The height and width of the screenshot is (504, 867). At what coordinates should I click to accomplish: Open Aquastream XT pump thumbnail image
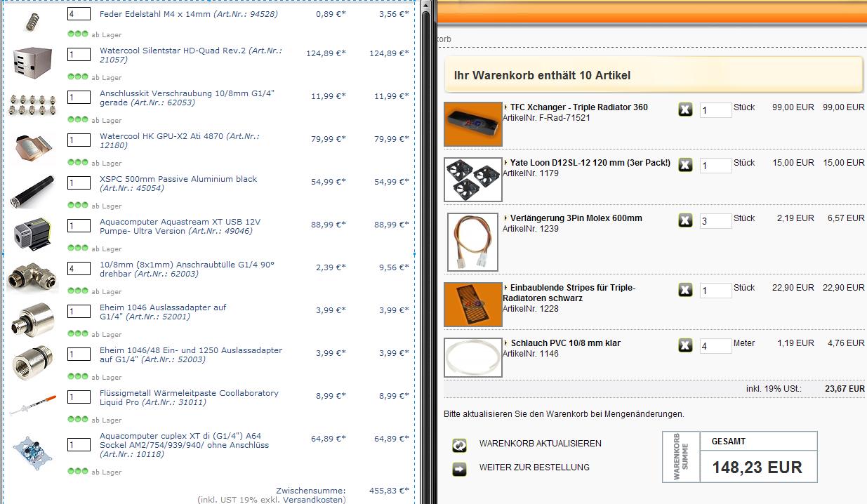click(32, 234)
